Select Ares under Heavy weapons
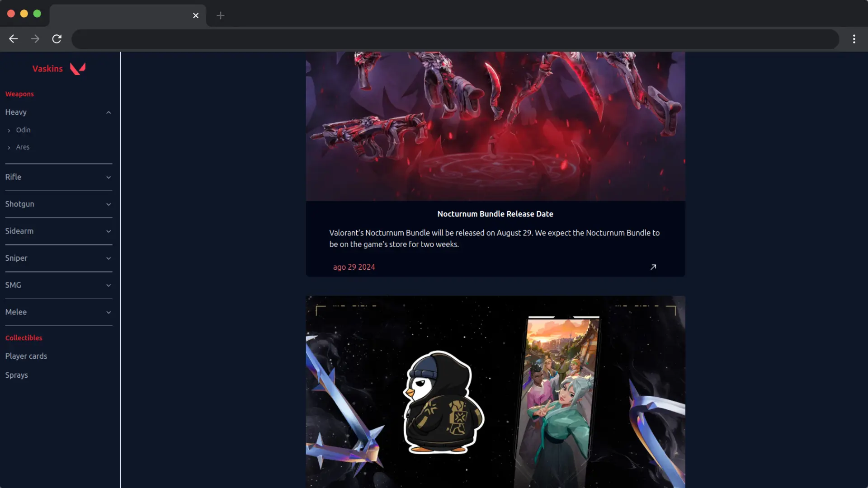This screenshot has height=488, width=868. click(x=23, y=147)
